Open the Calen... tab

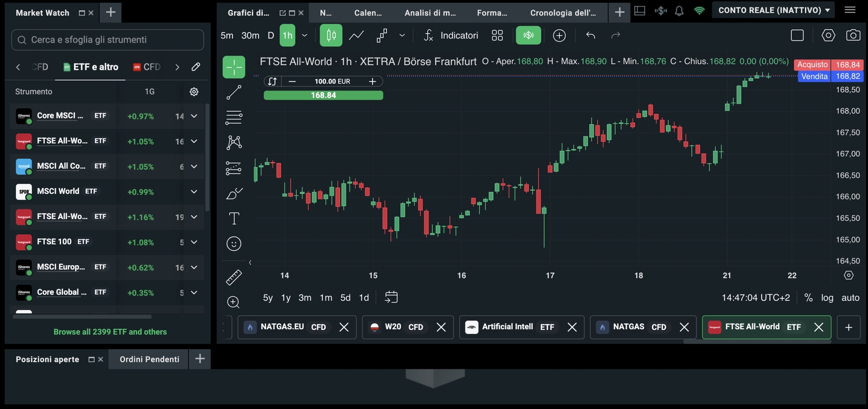click(368, 12)
